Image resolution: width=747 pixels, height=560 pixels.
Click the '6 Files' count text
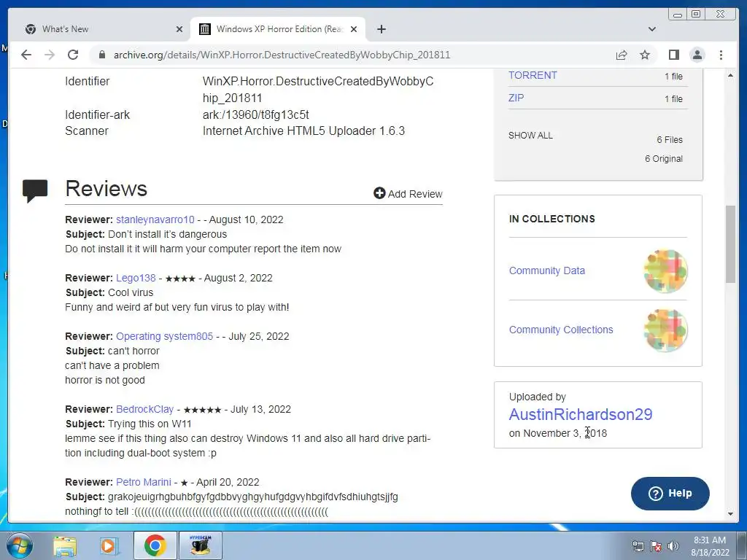point(670,139)
